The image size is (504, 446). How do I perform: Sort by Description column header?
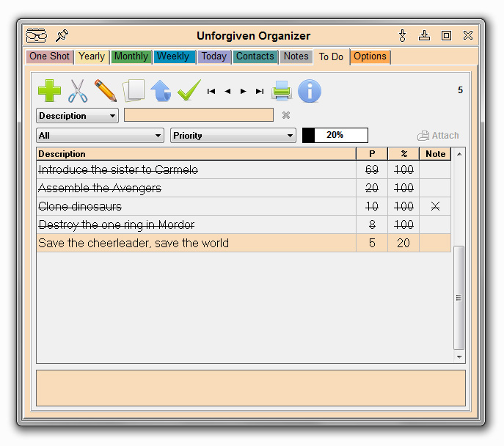(197, 154)
